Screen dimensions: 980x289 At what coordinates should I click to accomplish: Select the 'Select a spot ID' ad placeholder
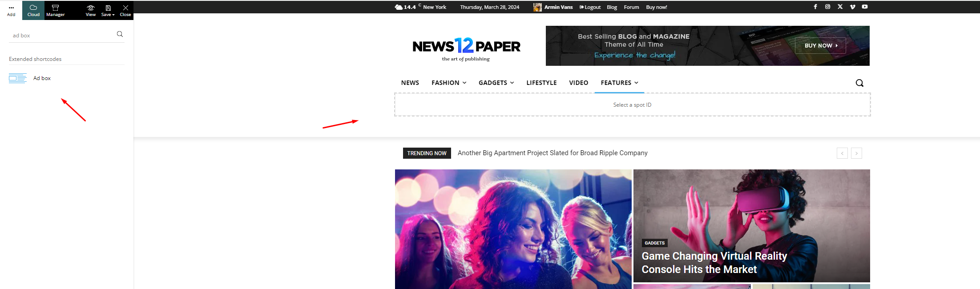point(632,105)
